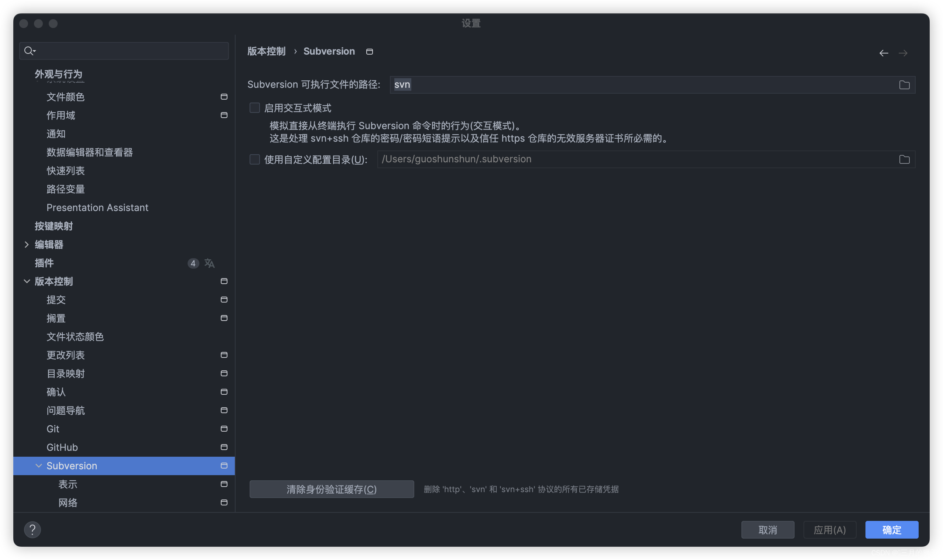The height and width of the screenshot is (560, 943).
Task: Open folder picker for custom configuration directory
Action: click(904, 159)
